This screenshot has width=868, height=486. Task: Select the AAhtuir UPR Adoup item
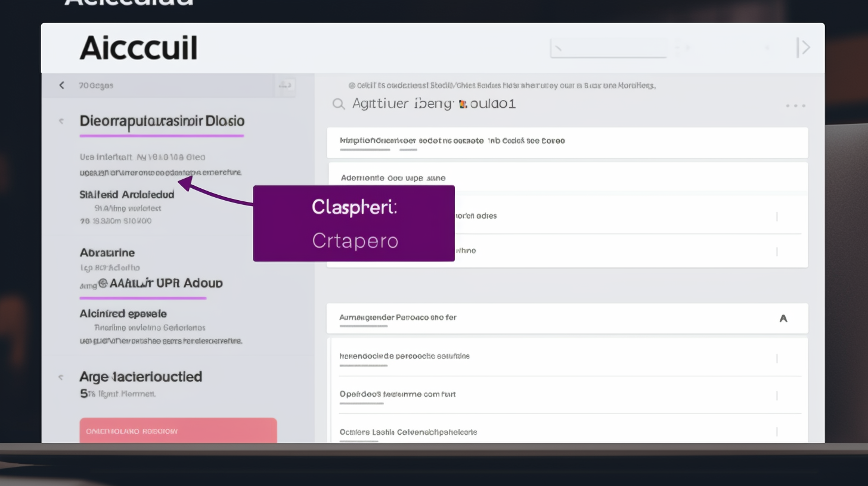click(x=161, y=283)
